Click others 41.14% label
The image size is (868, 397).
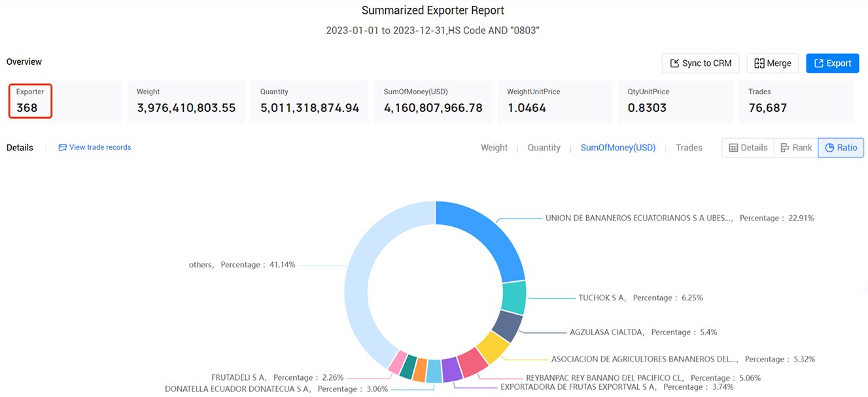click(x=242, y=265)
